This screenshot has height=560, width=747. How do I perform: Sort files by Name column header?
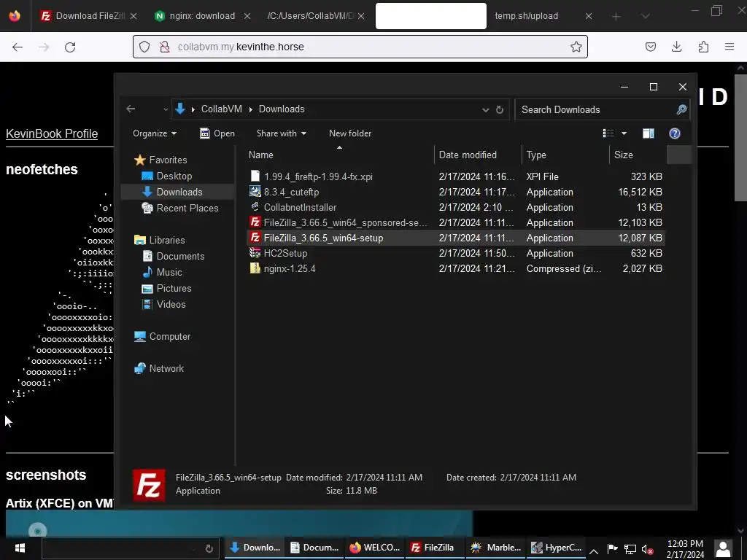(340, 155)
